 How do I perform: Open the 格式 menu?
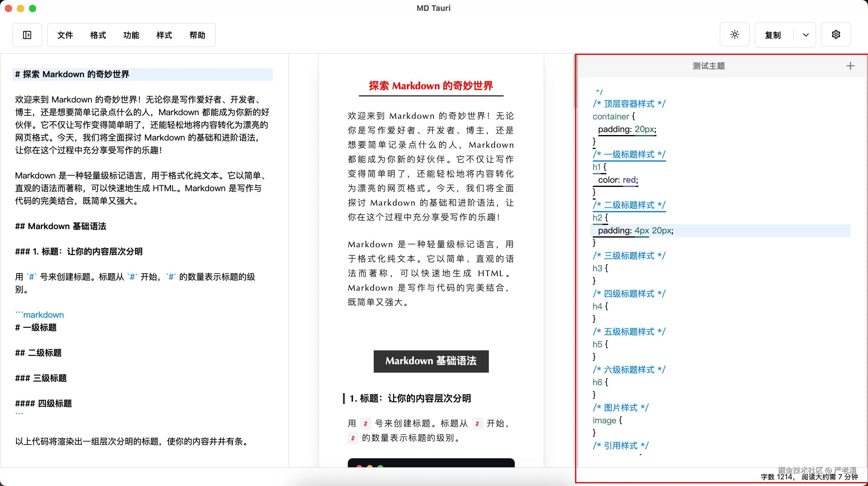tap(98, 35)
